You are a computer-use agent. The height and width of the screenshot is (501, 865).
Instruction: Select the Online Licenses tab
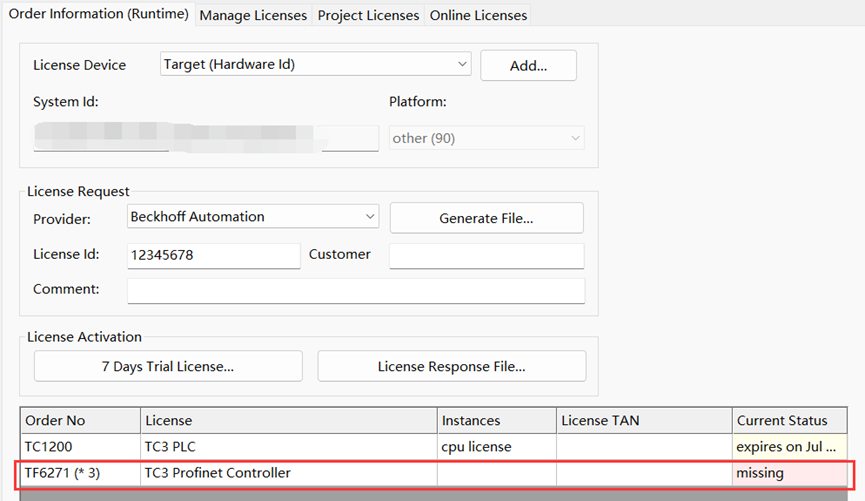click(478, 15)
